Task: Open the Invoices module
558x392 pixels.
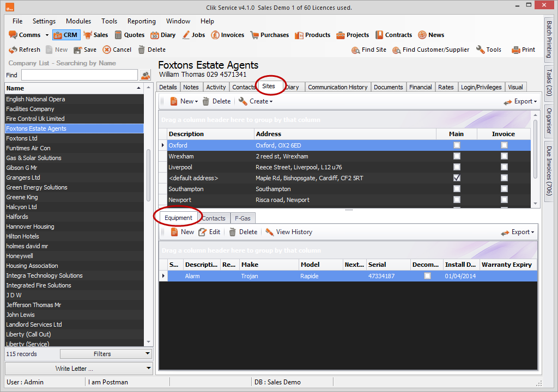Action: (216, 35)
